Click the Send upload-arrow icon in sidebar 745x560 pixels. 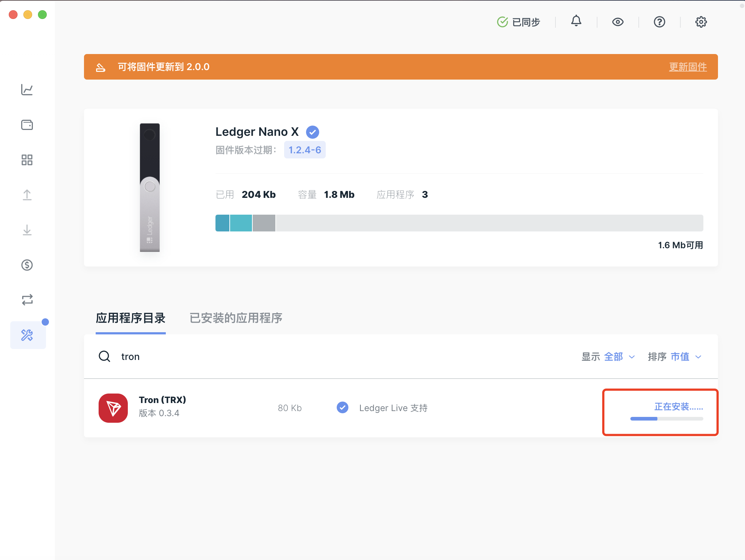[x=27, y=195]
